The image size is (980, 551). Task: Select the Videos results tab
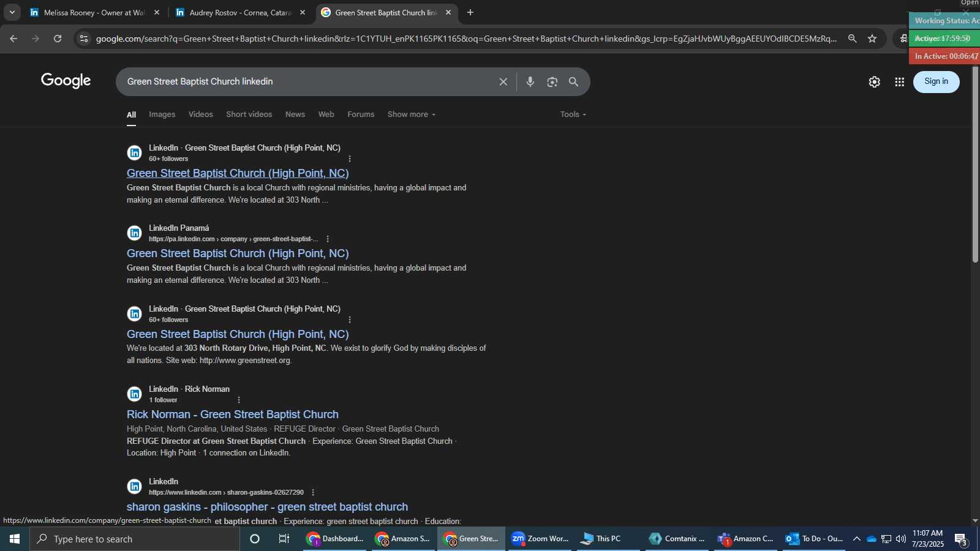[x=201, y=114]
